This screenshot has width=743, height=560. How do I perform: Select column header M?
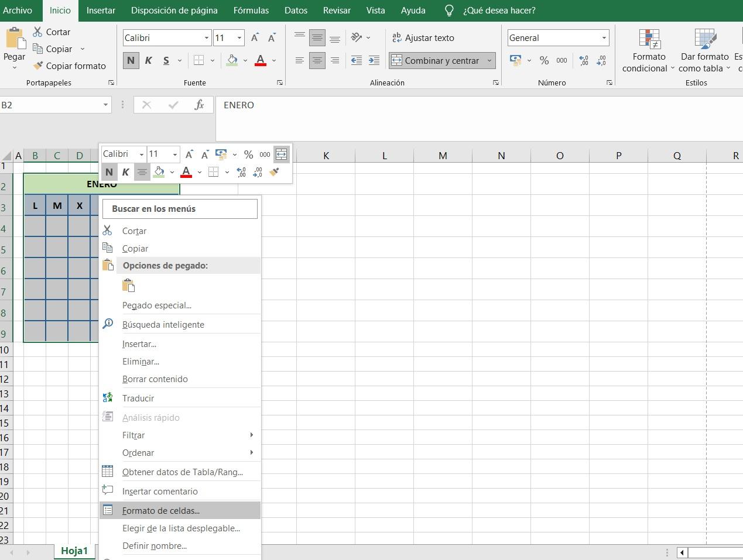tap(443, 156)
